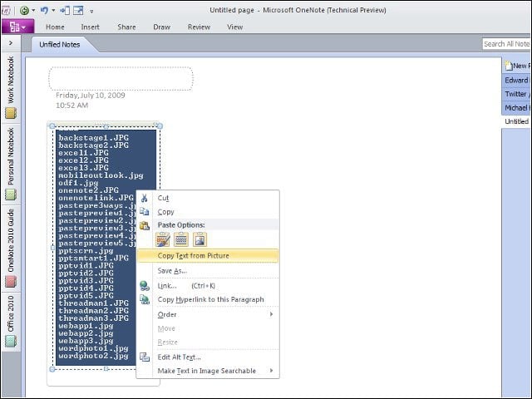Choose Link... (Ctrl+K) menu entry
532x399 pixels.
[x=208, y=286]
